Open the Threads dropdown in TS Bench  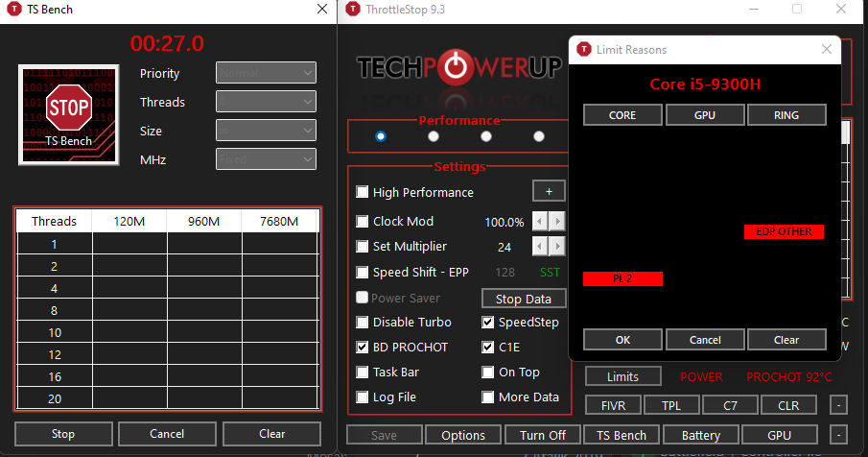coord(266,102)
